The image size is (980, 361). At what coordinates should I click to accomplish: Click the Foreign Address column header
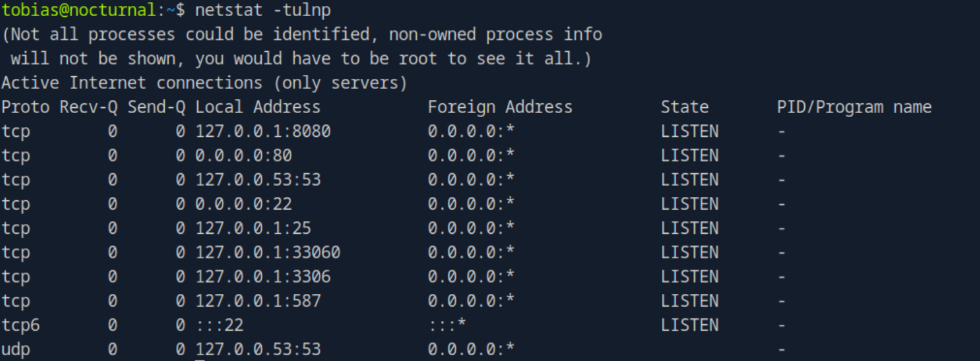tap(500, 107)
